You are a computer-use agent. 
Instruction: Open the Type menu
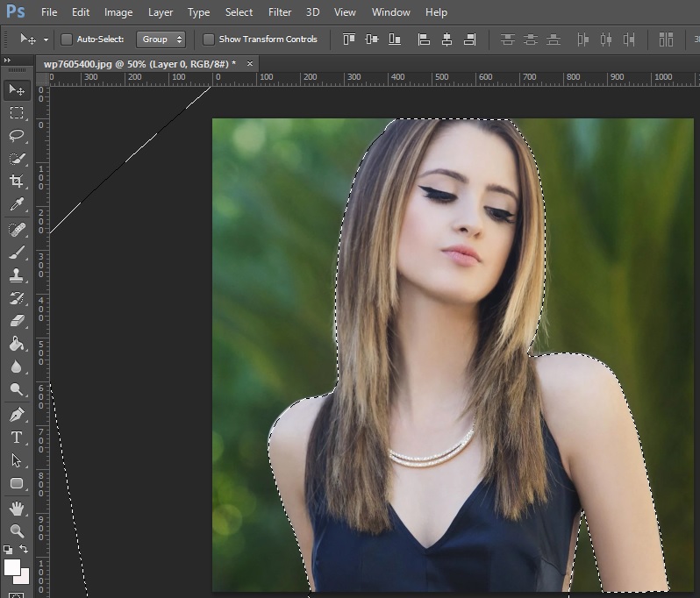coord(198,12)
